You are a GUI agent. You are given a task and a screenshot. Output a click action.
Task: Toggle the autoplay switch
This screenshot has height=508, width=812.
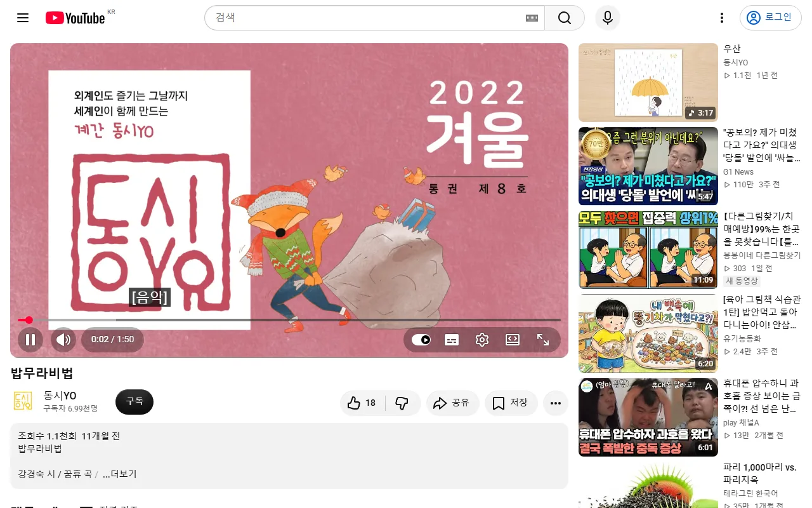point(421,340)
